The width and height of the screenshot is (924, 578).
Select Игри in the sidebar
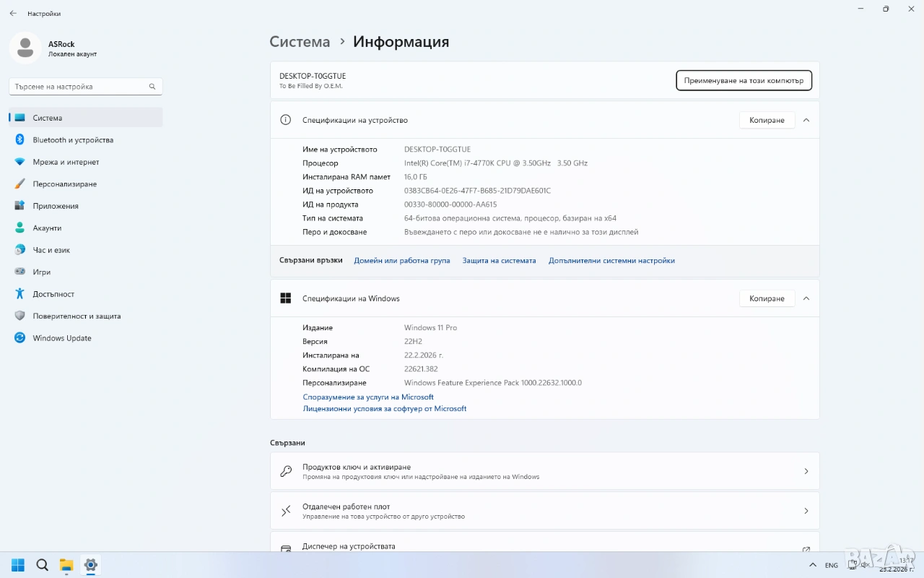[x=41, y=272]
